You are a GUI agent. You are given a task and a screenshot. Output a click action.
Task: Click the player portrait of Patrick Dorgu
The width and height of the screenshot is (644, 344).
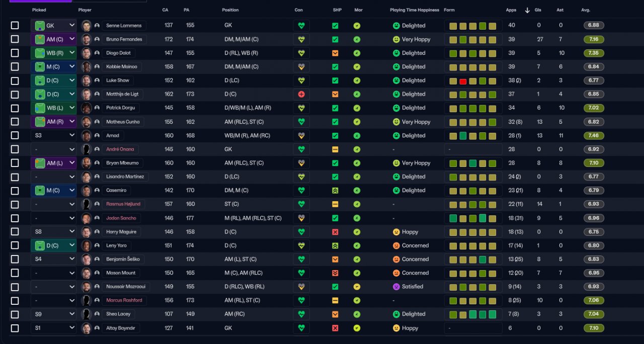click(87, 108)
